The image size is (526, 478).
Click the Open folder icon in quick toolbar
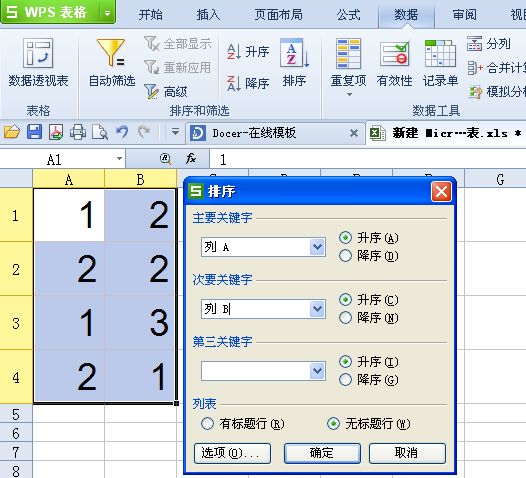12,132
